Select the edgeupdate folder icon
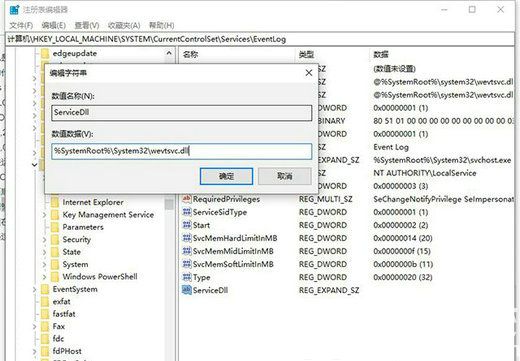This screenshot has width=520, height=361. click(x=45, y=53)
